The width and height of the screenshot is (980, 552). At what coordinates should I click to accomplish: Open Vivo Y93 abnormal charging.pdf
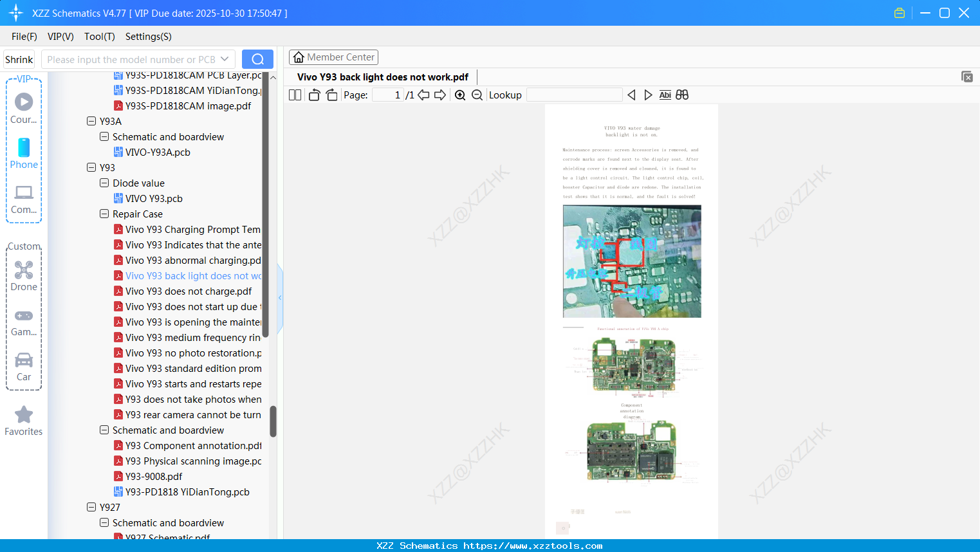click(x=192, y=261)
